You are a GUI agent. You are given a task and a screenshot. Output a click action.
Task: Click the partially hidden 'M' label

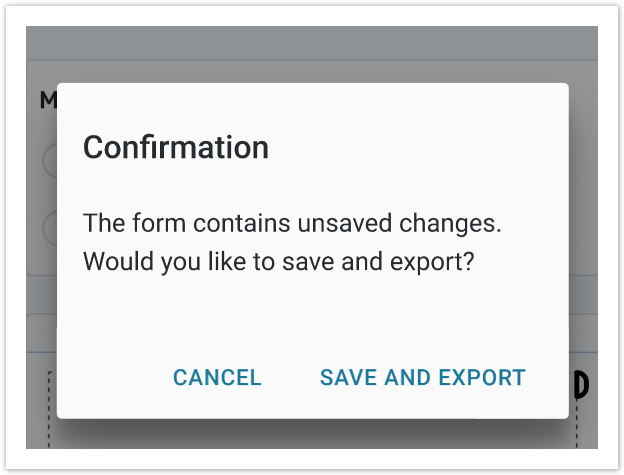[48, 100]
